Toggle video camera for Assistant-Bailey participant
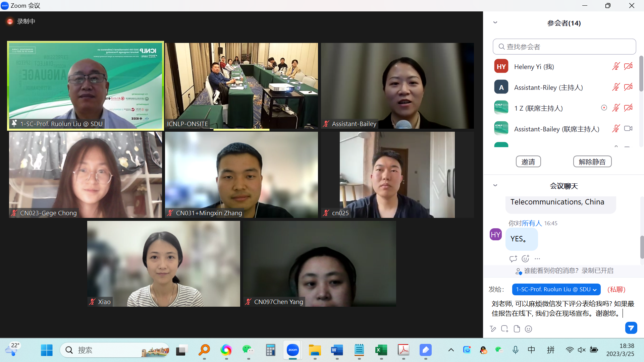This screenshot has height=362, width=644. (x=628, y=129)
